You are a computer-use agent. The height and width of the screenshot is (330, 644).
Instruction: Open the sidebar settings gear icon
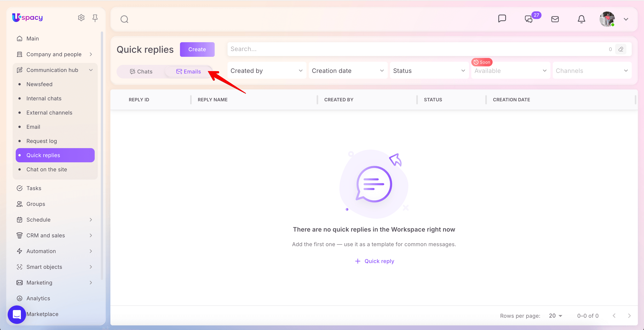[81, 18]
